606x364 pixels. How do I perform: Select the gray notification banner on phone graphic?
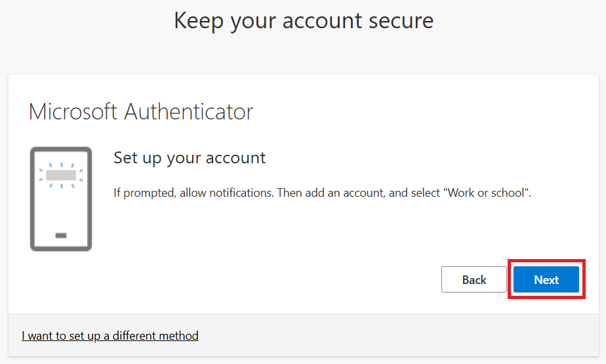click(61, 175)
